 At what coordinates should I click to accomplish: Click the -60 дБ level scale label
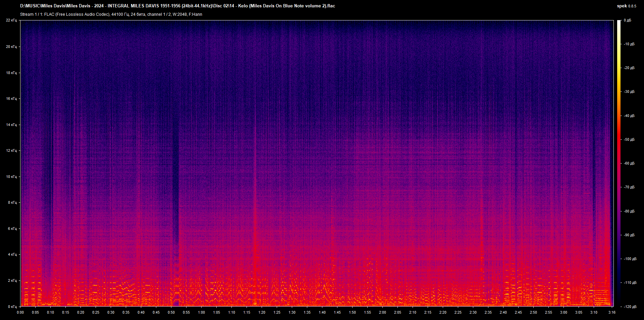point(629,163)
